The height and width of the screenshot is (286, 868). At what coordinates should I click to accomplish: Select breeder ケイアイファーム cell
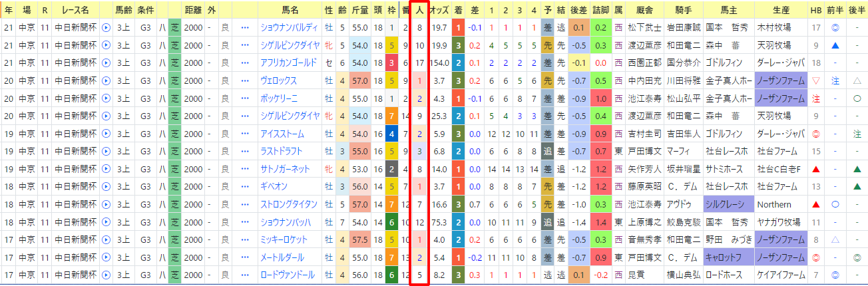coord(781,275)
